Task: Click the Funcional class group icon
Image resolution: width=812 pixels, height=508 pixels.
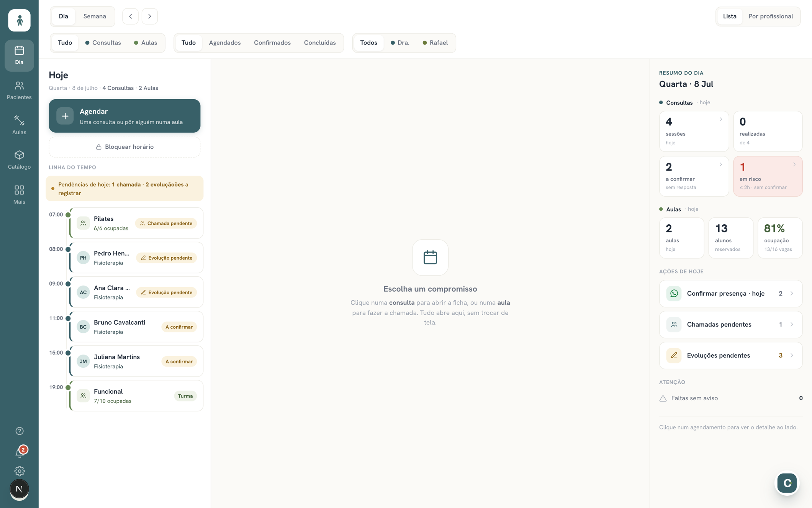Action: (83, 396)
